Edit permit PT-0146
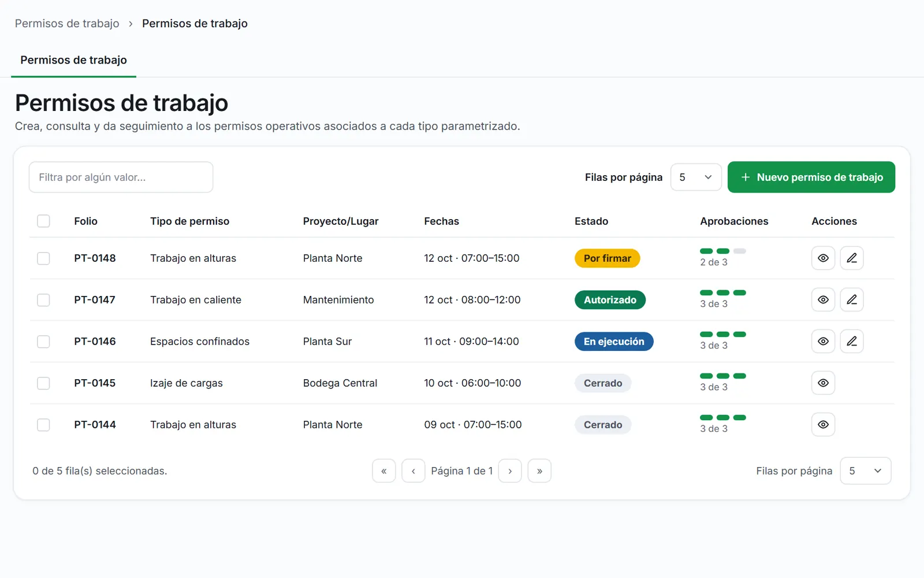The image size is (924, 578). (852, 342)
